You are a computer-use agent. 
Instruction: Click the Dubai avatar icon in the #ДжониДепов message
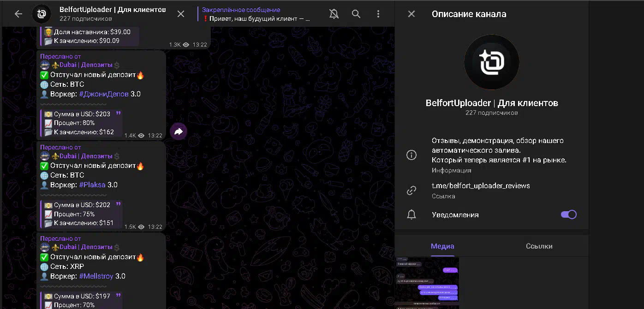45,65
